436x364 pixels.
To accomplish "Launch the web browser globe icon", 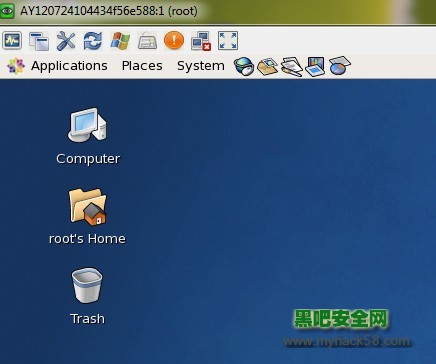I will [x=244, y=66].
